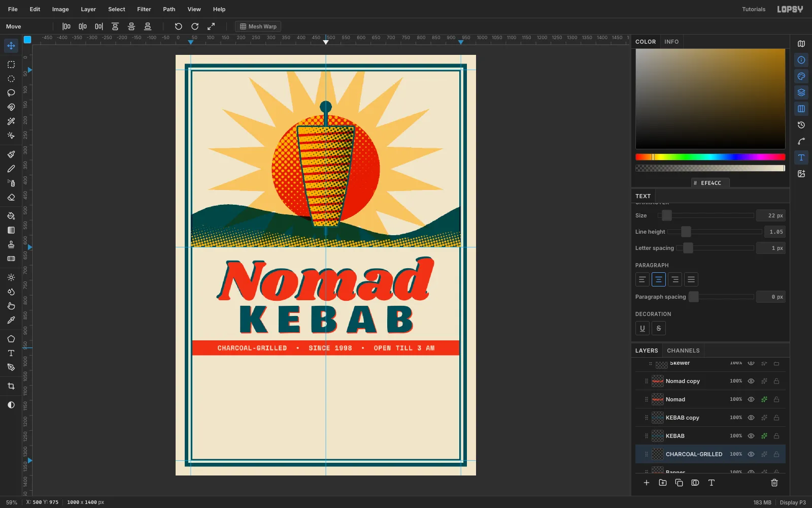Open the Filter menu
The image size is (812, 508).
[144, 9]
